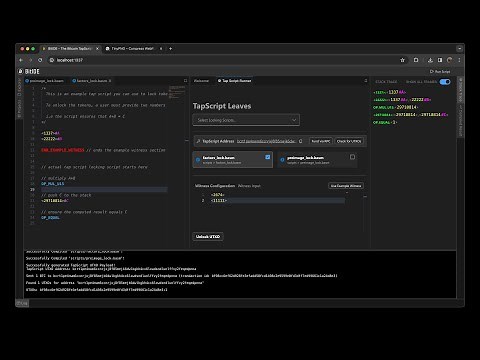Toggle the Show All Frames switch

coord(445,82)
